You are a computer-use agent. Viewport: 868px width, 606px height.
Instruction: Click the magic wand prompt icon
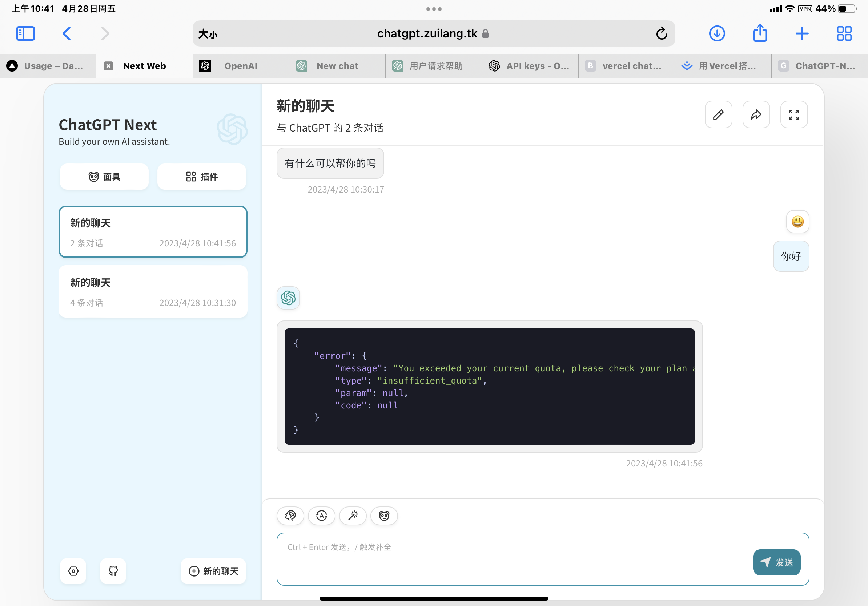[353, 516]
